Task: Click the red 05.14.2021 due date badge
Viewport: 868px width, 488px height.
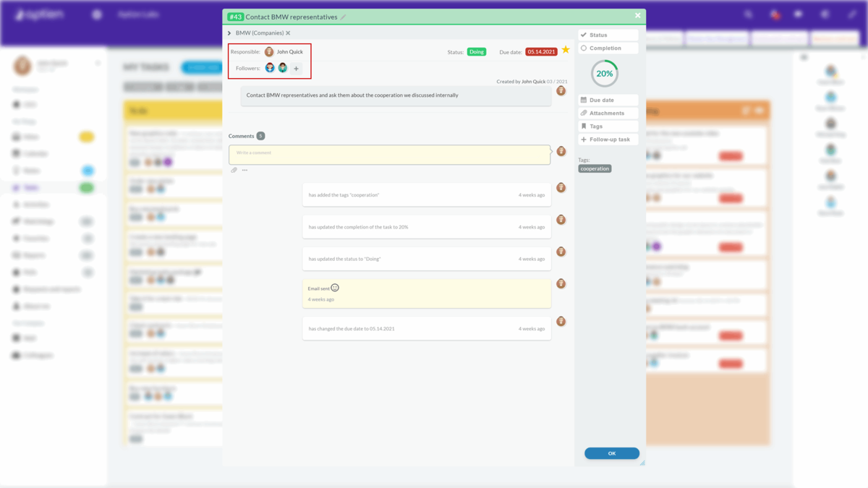Action: (541, 52)
